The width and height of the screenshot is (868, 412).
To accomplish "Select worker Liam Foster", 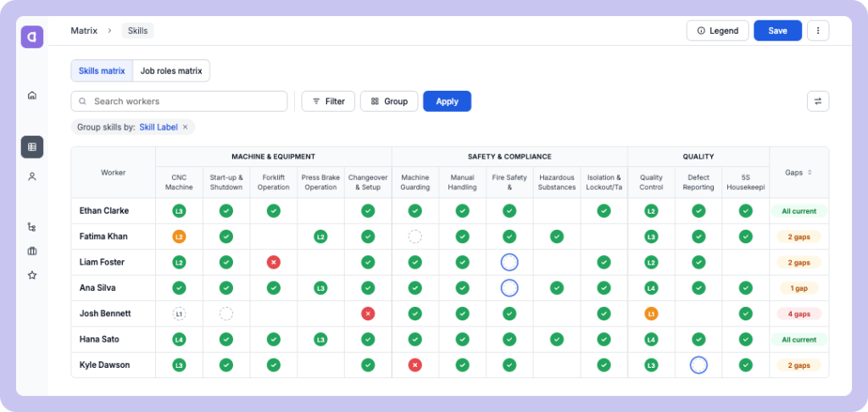I will coord(102,262).
